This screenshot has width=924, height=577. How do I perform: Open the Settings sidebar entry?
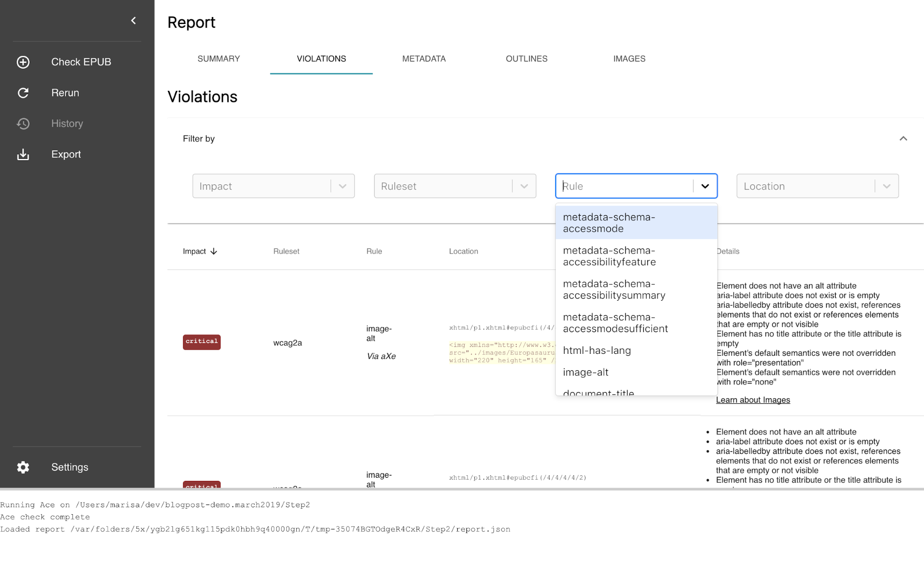pyautogui.click(x=70, y=467)
